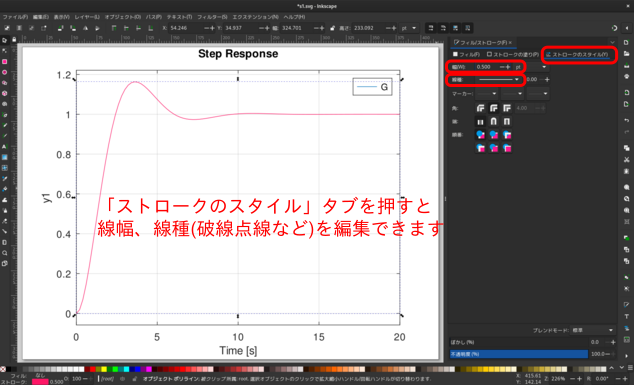Open the end marker dropdown
This screenshot has width=634, height=385.
[538, 94]
